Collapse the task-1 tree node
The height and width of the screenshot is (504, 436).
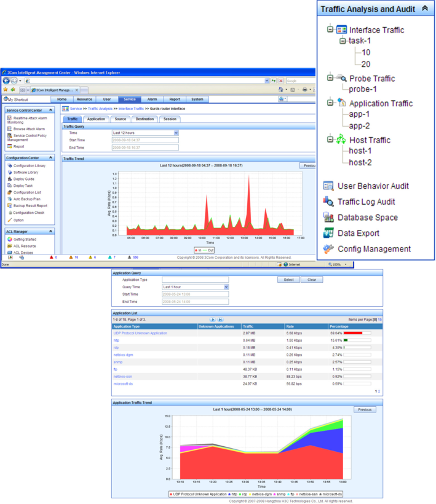343,41
